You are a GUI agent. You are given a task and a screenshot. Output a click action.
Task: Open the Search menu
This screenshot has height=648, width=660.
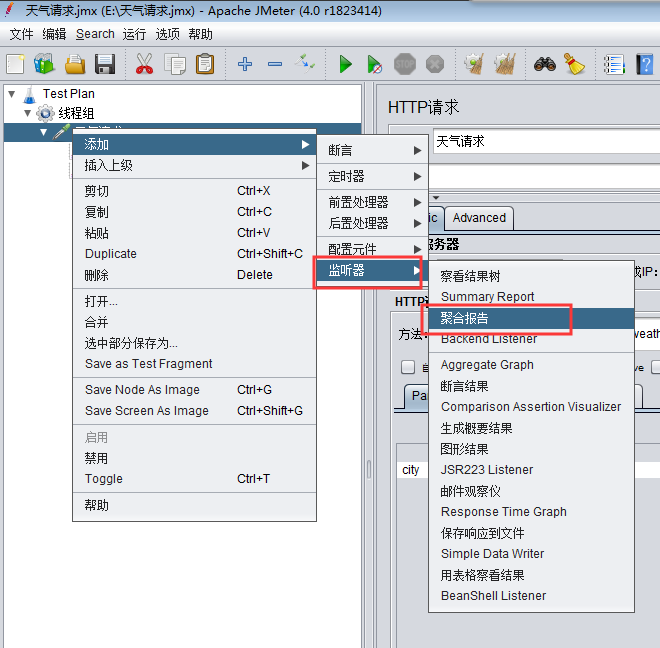click(x=95, y=34)
